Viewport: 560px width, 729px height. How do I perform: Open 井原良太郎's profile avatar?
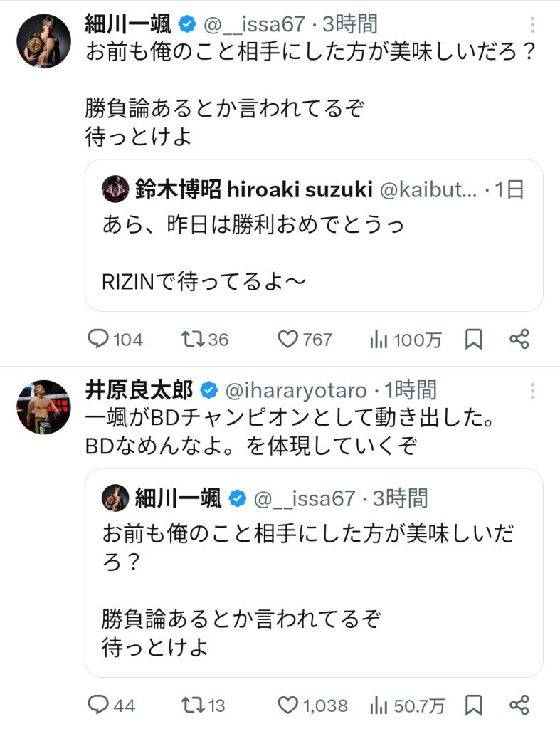43,407
